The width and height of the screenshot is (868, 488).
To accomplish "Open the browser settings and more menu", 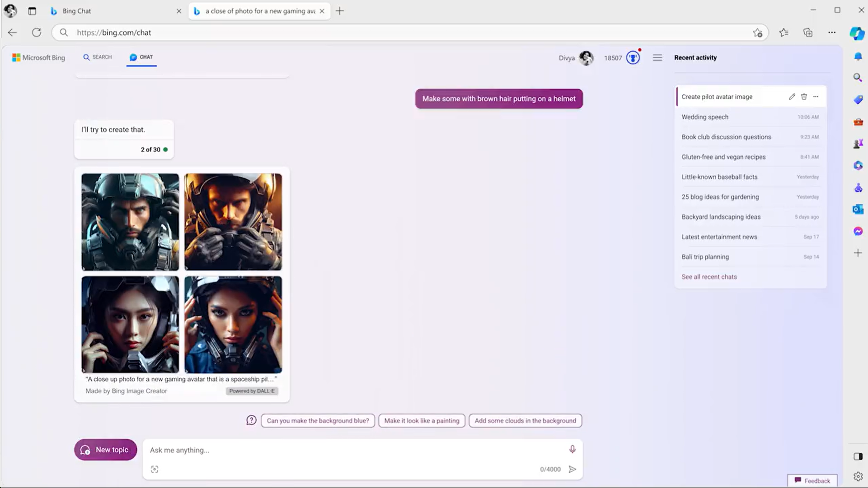I will (831, 33).
